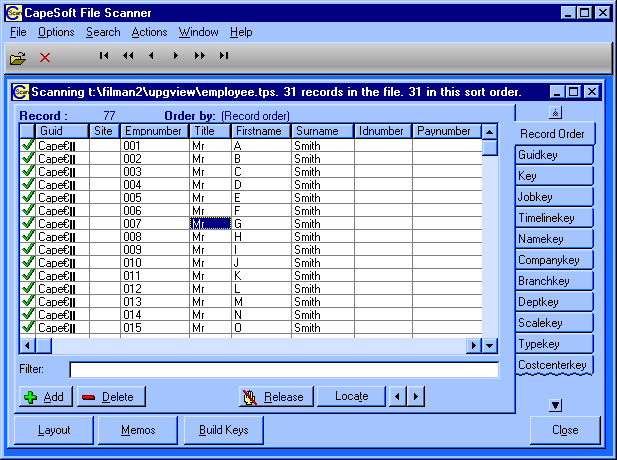The width and height of the screenshot is (617, 460).
Task: Click in the Filter text field
Action: point(283,370)
